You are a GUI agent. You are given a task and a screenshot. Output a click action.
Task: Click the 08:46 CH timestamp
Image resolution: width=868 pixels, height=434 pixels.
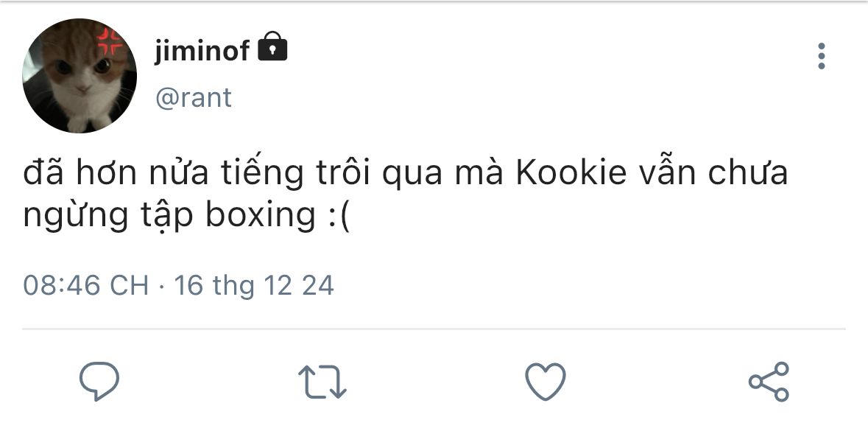click(x=86, y=285)
